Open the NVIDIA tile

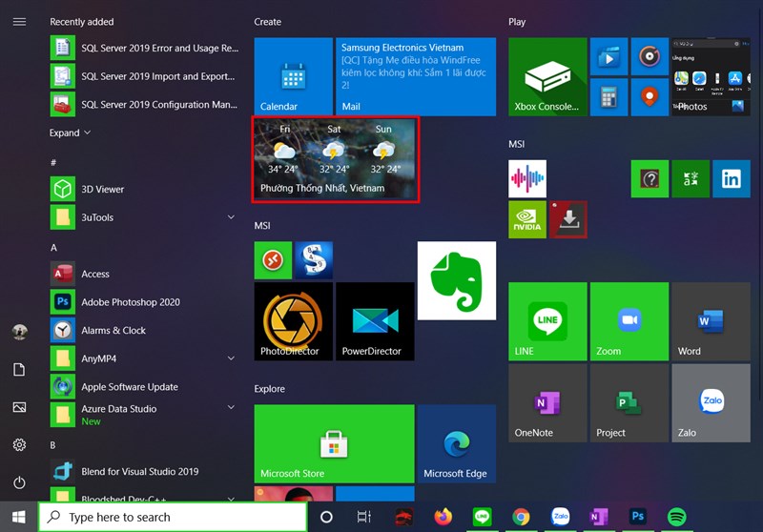(527, 219)
